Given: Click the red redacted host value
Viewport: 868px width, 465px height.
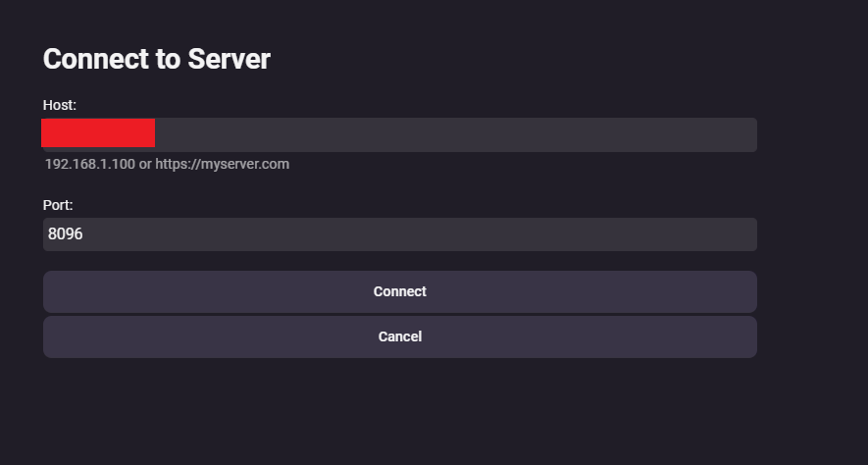Looking at the screenshot, I should tap(98, 132).
